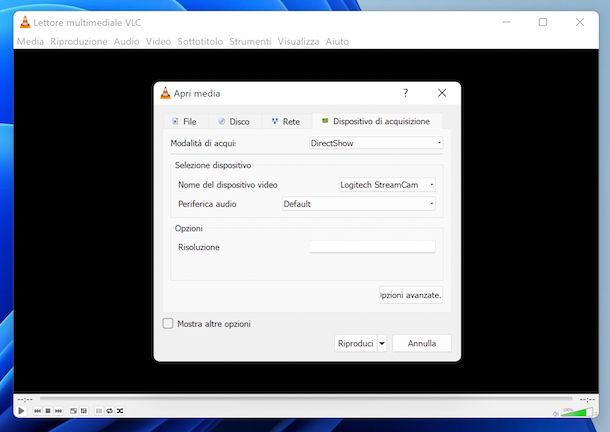This screenshot has width=610, height=432.
Task: Click the Risoluzione input field
Action: pos(372,247)
